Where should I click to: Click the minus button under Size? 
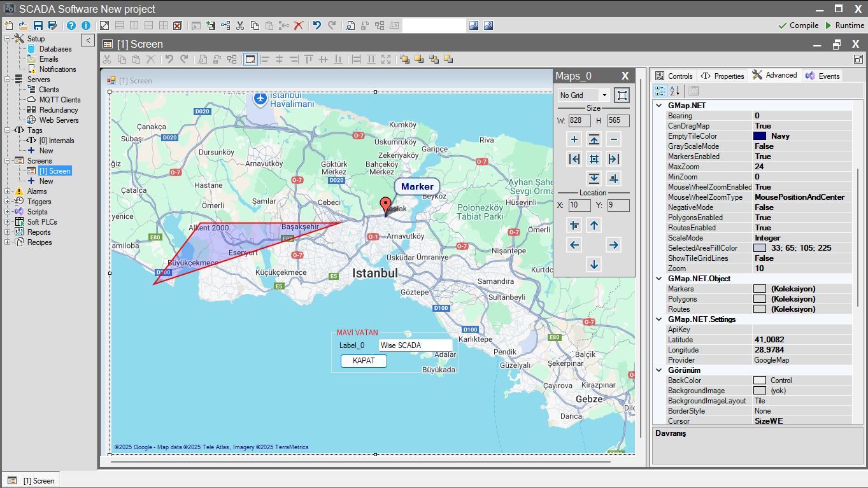coord(613,139)
